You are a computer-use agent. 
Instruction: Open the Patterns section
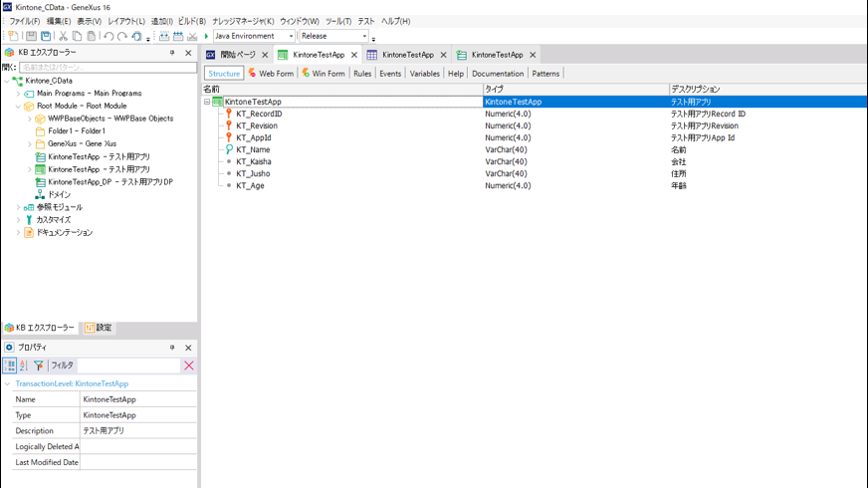point(545,74)
